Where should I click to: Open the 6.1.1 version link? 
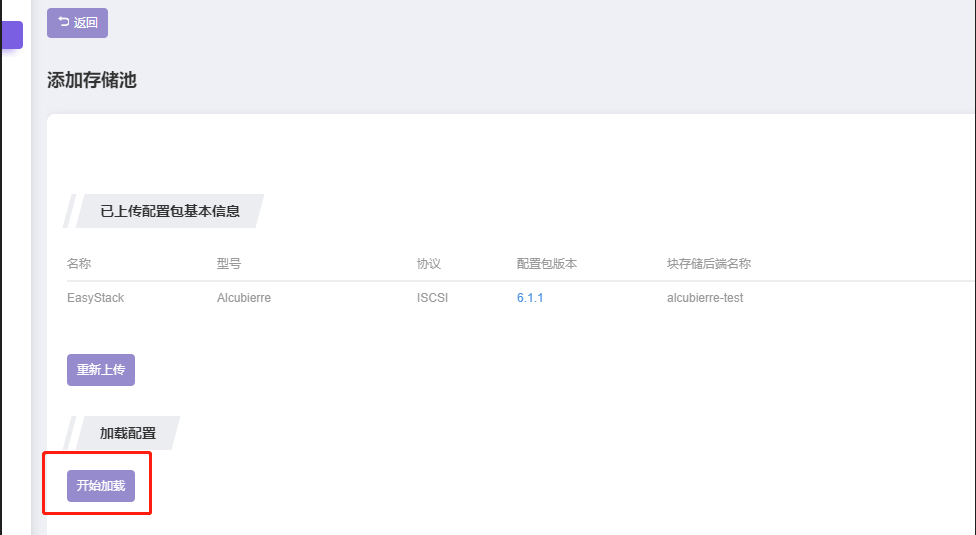tap(530, 298)
